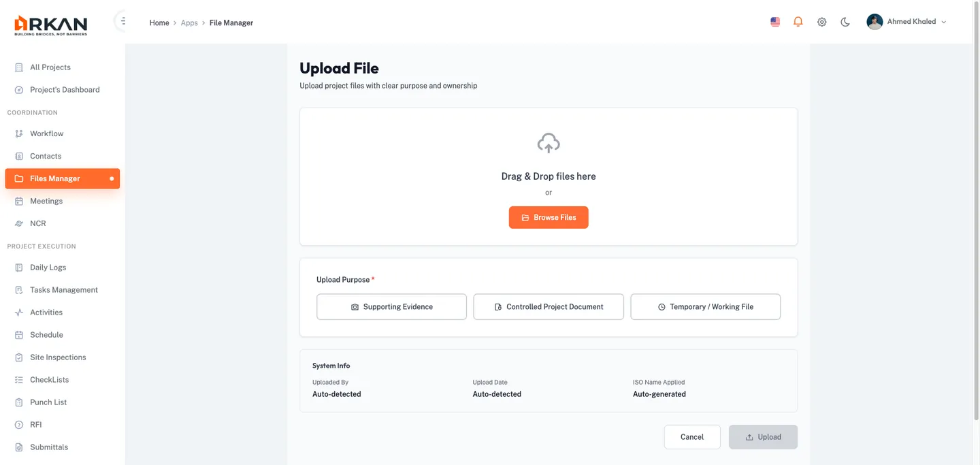Open the notifications bell
This screenshot has width=980, height=465.
[798, 21]
